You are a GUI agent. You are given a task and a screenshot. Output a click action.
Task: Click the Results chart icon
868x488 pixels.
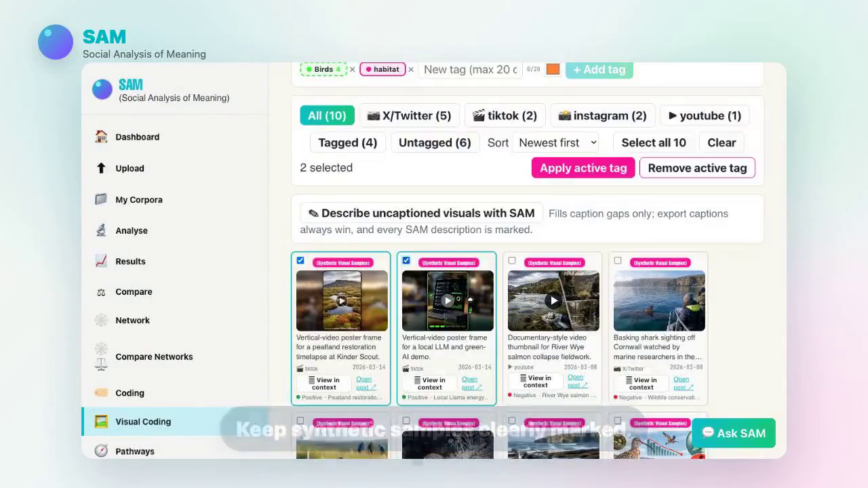(x=101, y=261)
